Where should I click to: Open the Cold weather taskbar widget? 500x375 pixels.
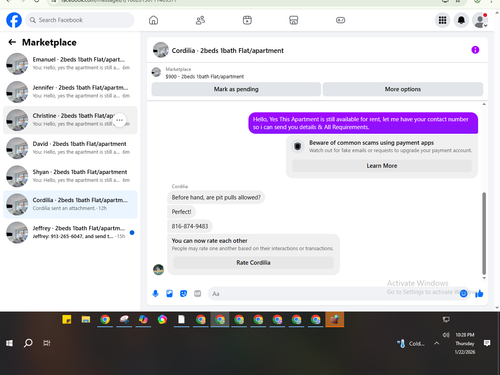[x=411, y=343]
